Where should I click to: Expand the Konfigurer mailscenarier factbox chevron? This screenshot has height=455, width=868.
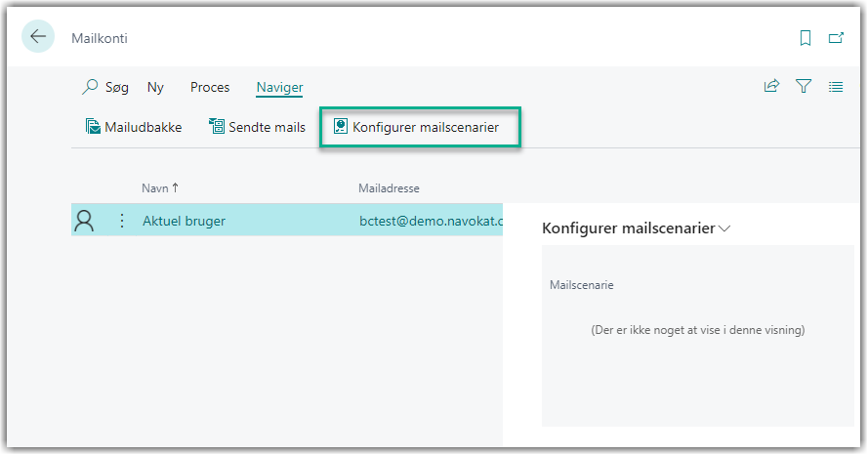tap(724, 228)
